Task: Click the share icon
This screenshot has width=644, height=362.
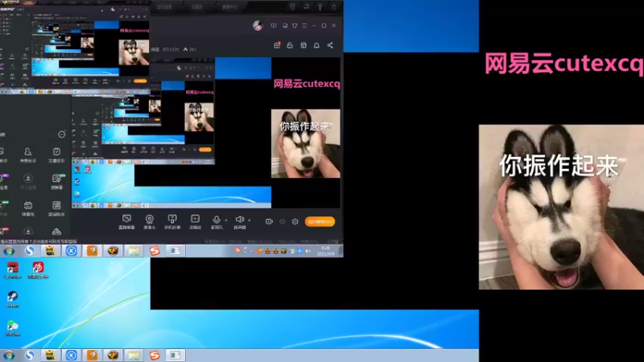Action: (x=330, y=45)
